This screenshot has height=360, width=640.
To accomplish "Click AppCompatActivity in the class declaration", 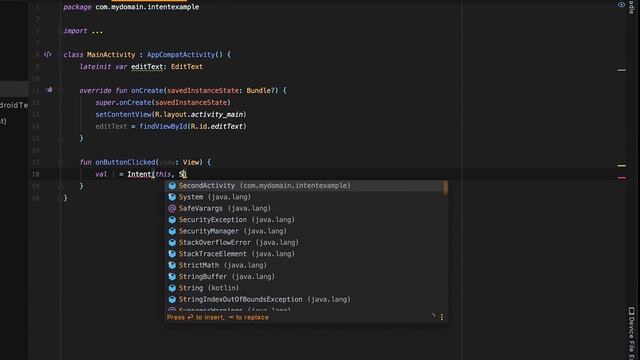I will point(181,55).
